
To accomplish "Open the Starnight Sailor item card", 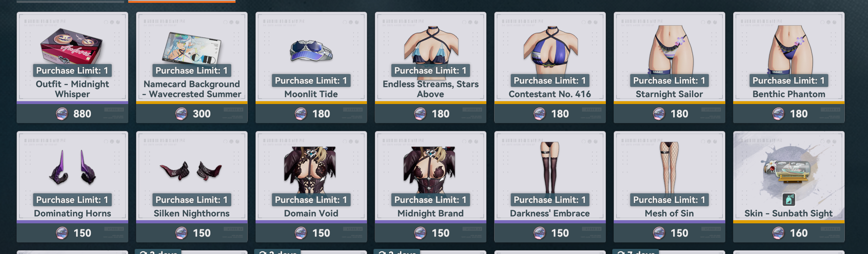I will [x=669, y=67].
